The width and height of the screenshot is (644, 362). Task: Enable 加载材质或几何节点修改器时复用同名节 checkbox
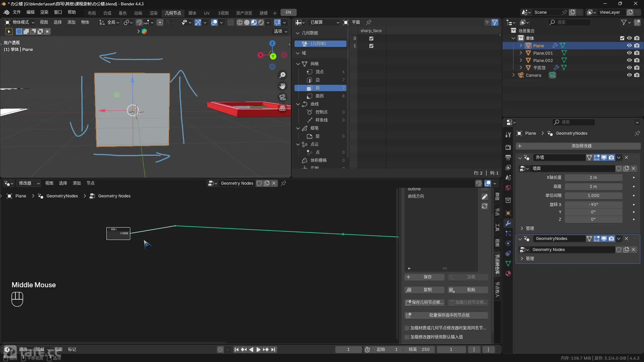(x=407, y=328)
